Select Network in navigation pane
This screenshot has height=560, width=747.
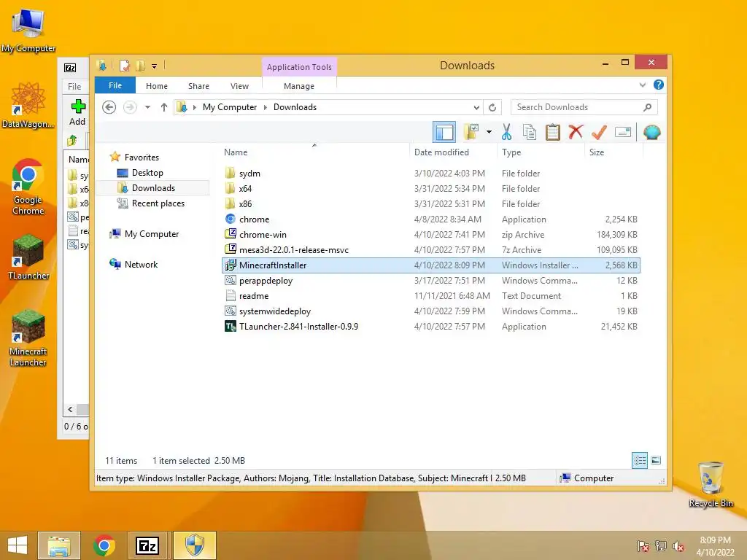point(141,264)
